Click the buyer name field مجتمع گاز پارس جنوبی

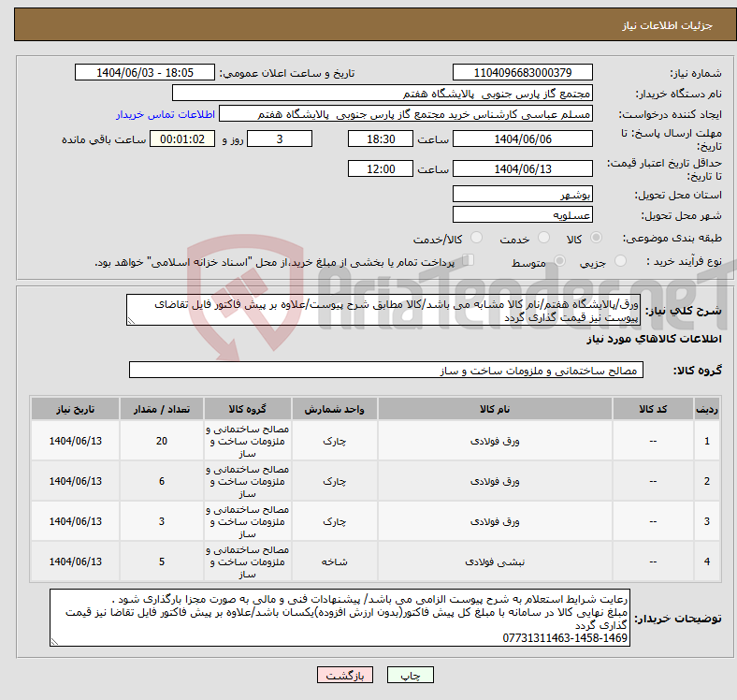point(383,94)
